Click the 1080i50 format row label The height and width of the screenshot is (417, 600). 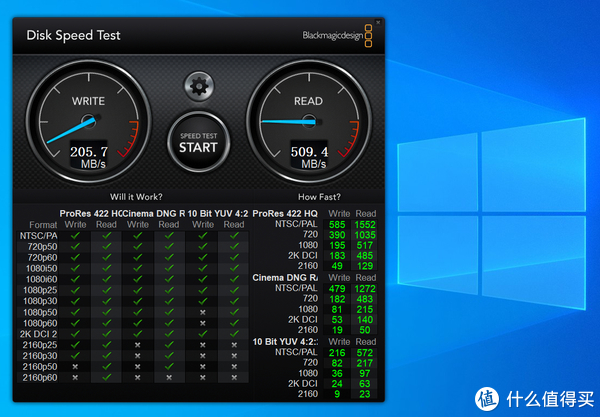tap(41, 268)
